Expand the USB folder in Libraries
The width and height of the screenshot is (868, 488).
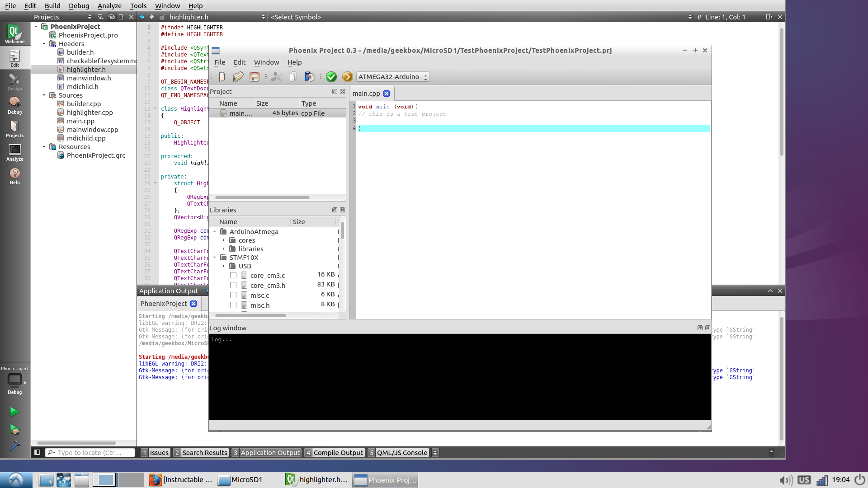(223, 266)
